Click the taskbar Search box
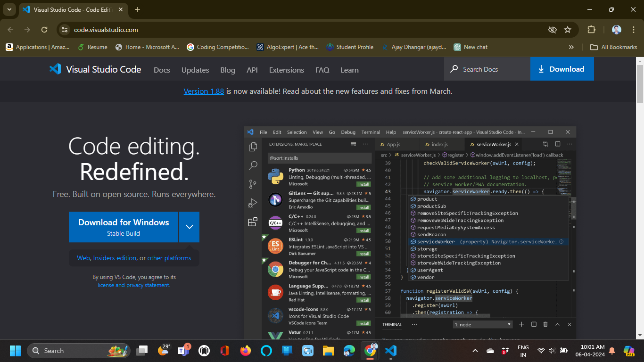 79,351
